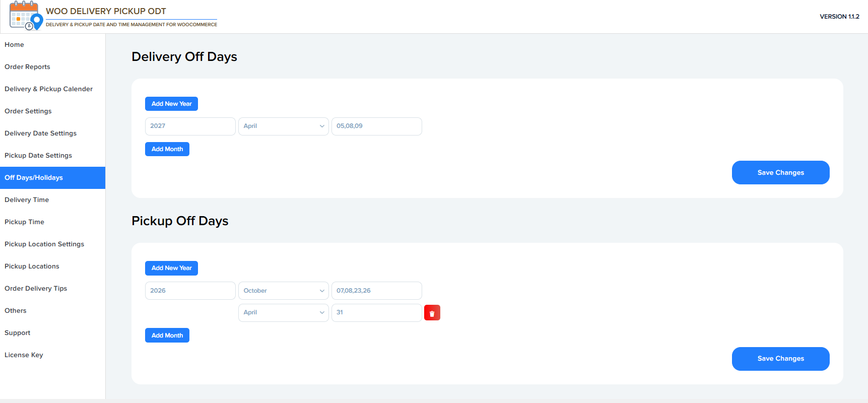Click Add New Year under Delivery Off Days

[x=171, y=104]
